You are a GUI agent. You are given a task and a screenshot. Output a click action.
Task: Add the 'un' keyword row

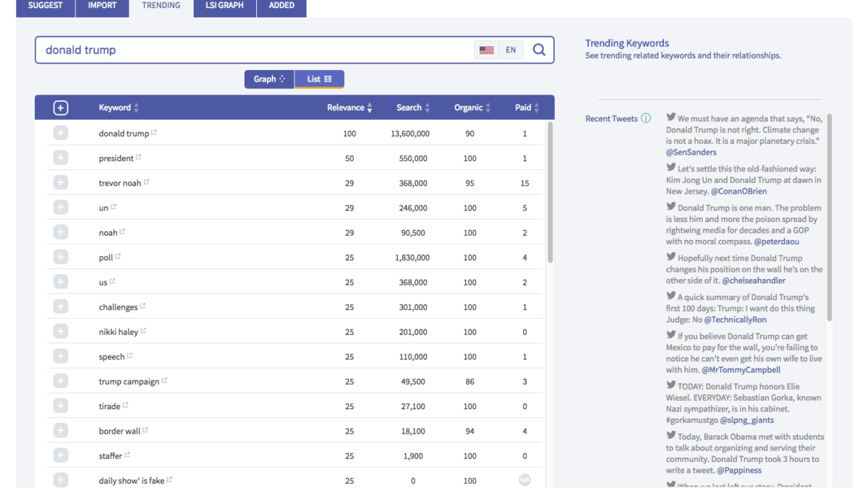[x=61, y=207]
